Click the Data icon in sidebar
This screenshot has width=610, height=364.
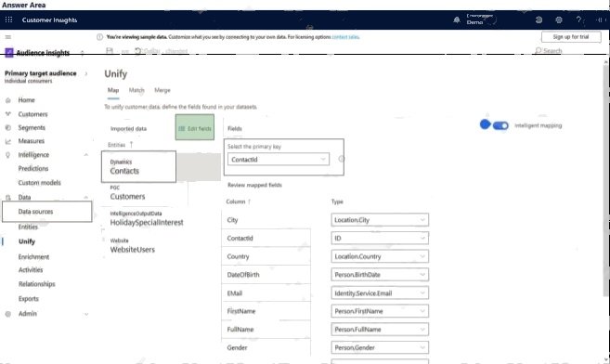click(x=8, y=198)
